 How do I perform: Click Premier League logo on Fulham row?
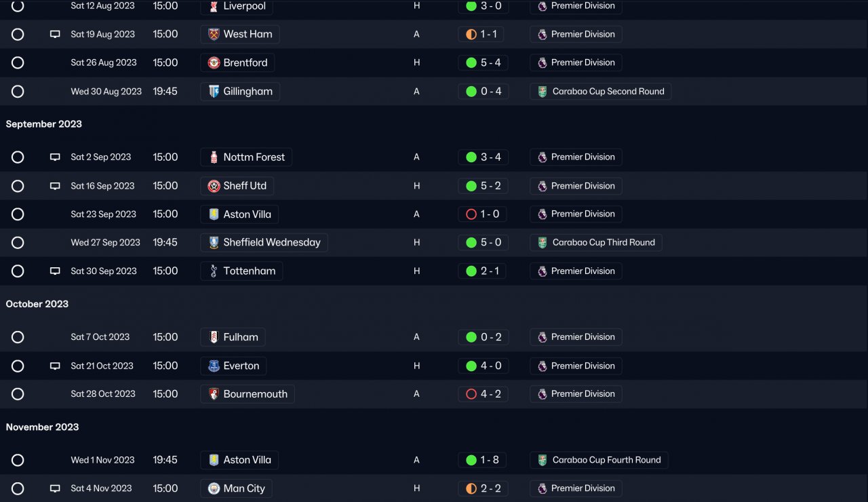coord(542,337)
